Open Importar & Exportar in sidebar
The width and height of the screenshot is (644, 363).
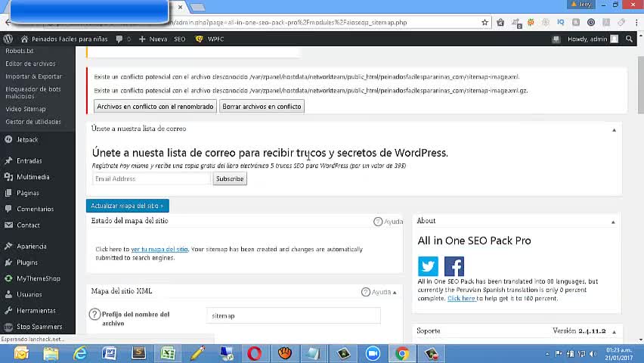coord(33,76)
